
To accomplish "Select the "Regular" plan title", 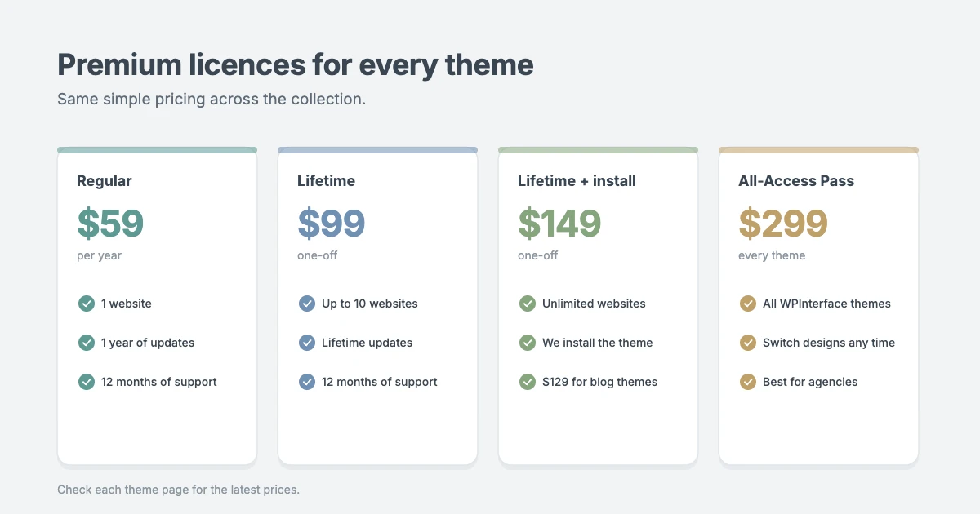I will tap(105, 181).
